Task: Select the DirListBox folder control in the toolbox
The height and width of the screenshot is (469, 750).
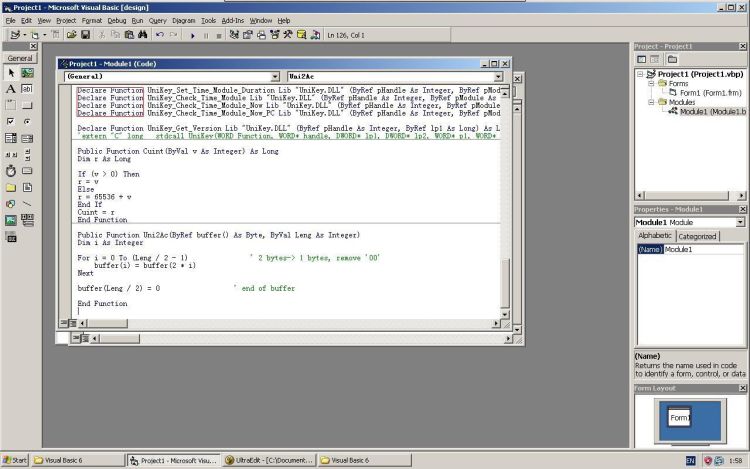Action: point(11,187)
